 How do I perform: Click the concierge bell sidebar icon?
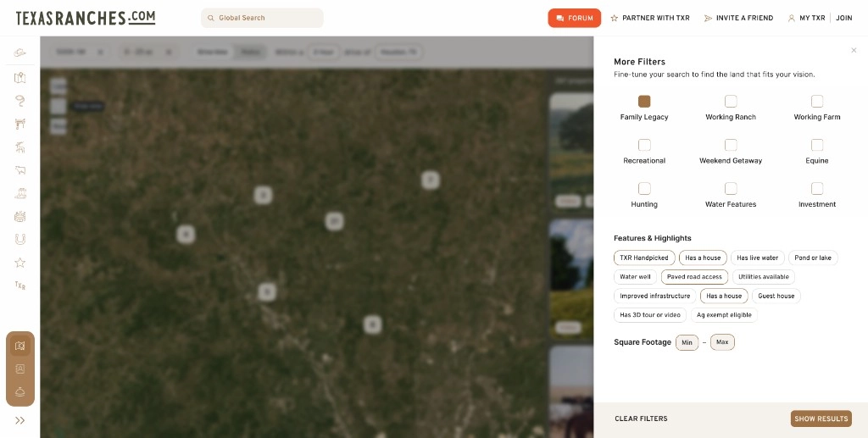pyautogui.click(x=20, y=392)
